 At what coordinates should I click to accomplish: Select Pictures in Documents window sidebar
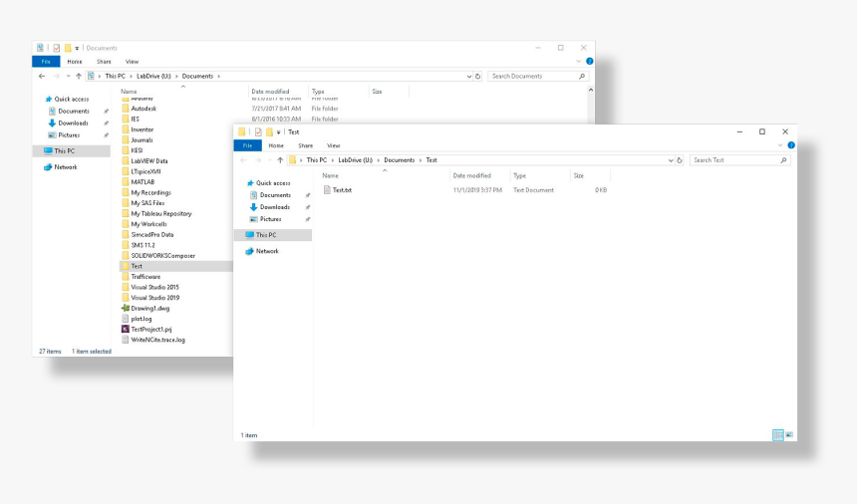click(69, 135)
